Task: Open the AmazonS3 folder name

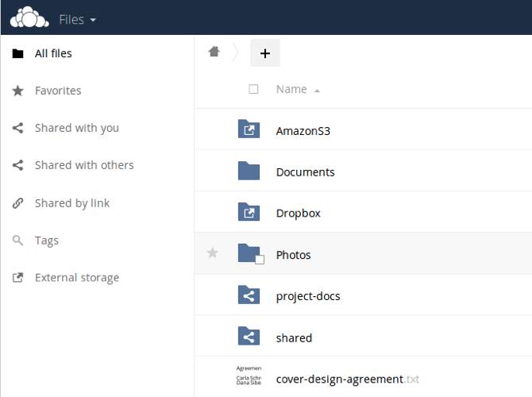Action: pos(303,131)
